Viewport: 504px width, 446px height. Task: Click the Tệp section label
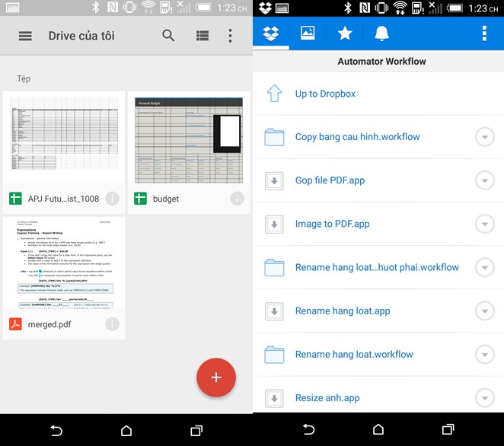[x=24, y=78]
